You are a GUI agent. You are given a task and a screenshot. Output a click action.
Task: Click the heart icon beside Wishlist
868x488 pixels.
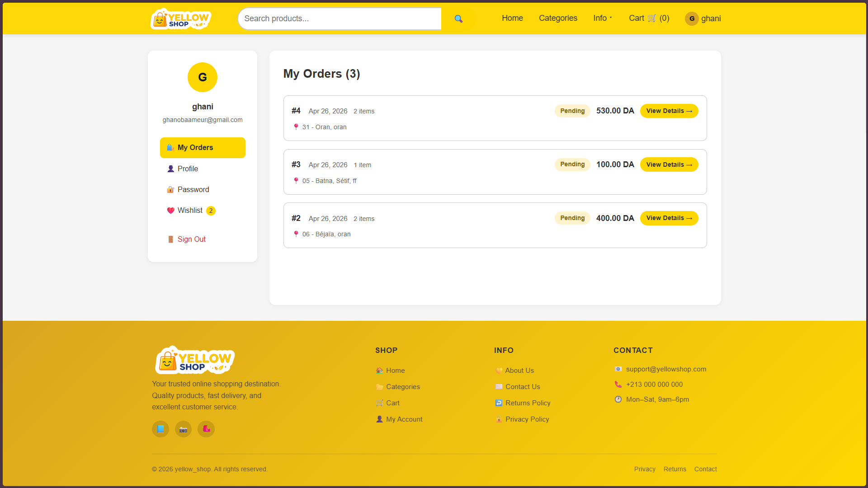pyautogui.click(x=170, y=211)
